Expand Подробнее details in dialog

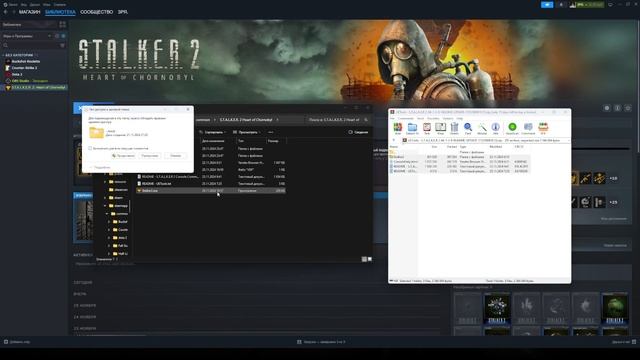100,167
